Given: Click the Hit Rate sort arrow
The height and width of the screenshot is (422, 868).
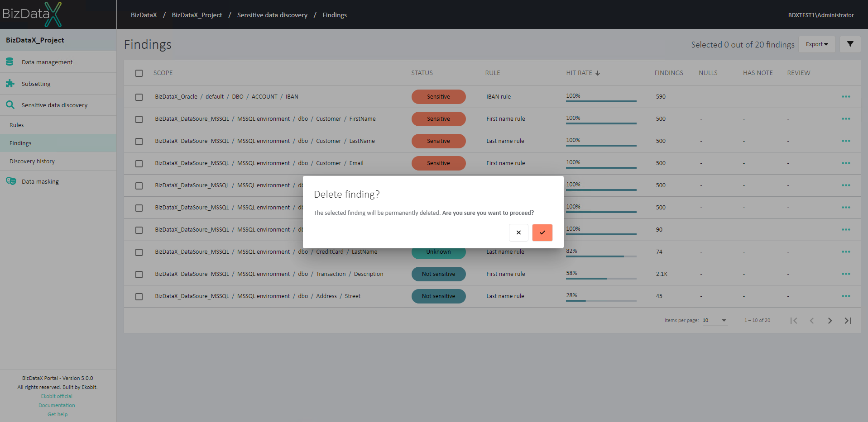Looking at the screenshot, I should pyautogui.click(x=598, y=73).
